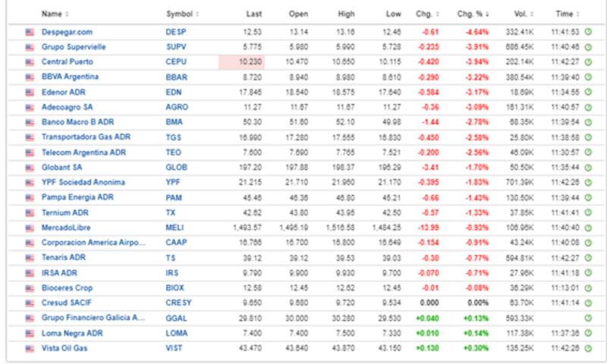Click the US flag icon beside Despegar.com
The image size is (607, 364).
(x=30, y=32)
